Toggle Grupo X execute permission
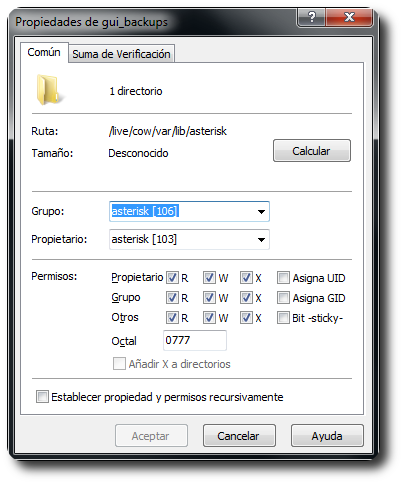This screenshot has height=484, width=403. tap(246, 298)
